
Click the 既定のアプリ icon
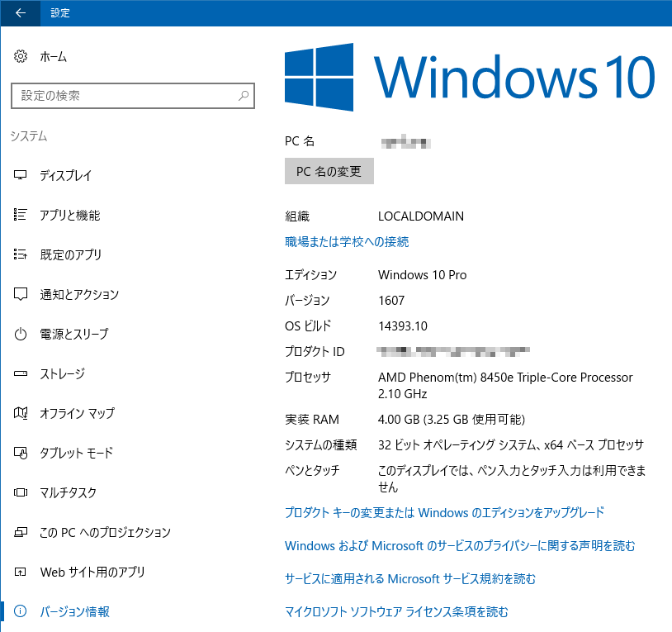pyautogui.click(x=20, y=254)
